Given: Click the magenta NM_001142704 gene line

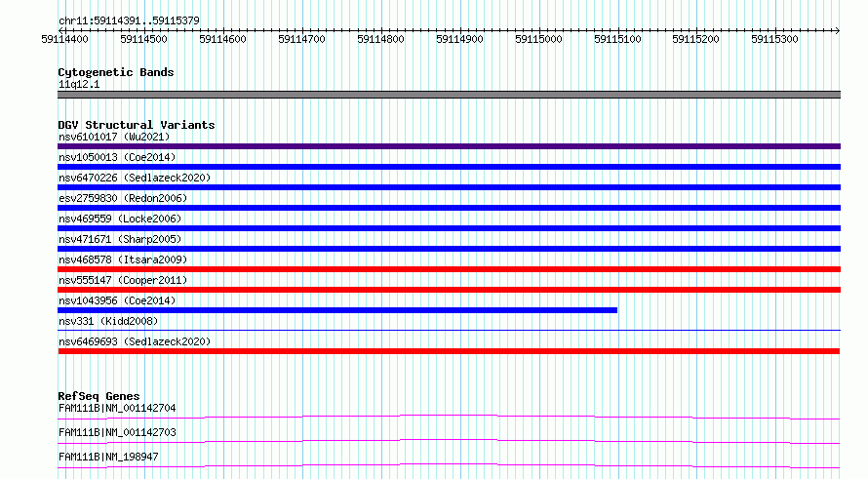Looking at the screenshot, I should [449, 417].
